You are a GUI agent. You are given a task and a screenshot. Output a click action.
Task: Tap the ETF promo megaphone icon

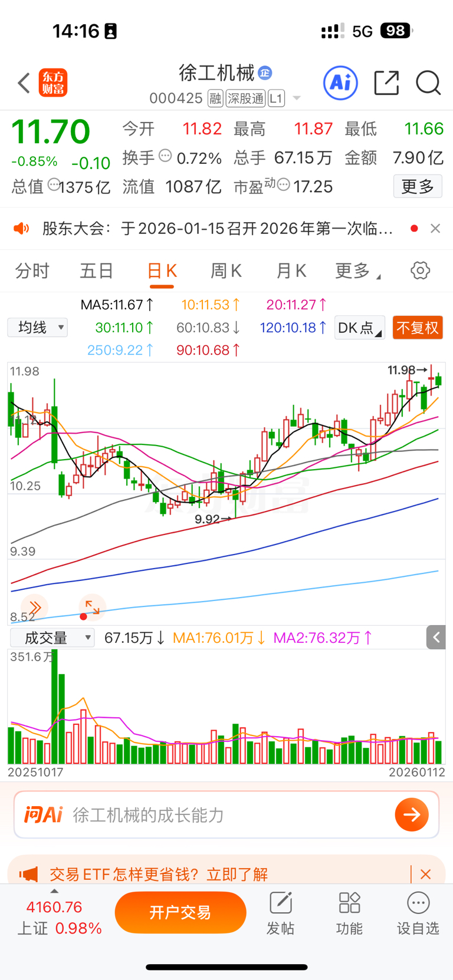[x=28, y=875]
